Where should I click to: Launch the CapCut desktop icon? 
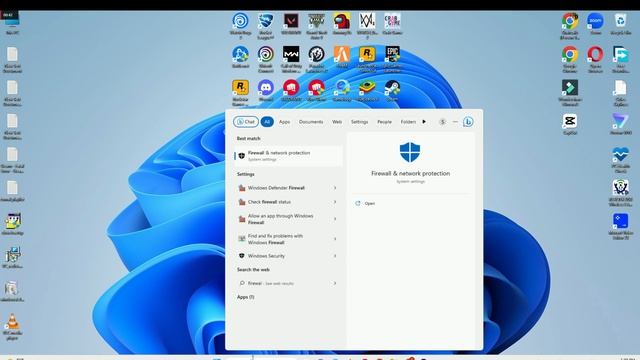570,121
